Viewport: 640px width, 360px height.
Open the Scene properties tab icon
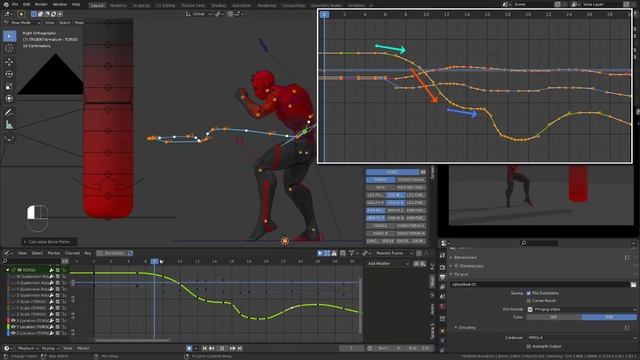pyautogui.click(x=442, y=297)
